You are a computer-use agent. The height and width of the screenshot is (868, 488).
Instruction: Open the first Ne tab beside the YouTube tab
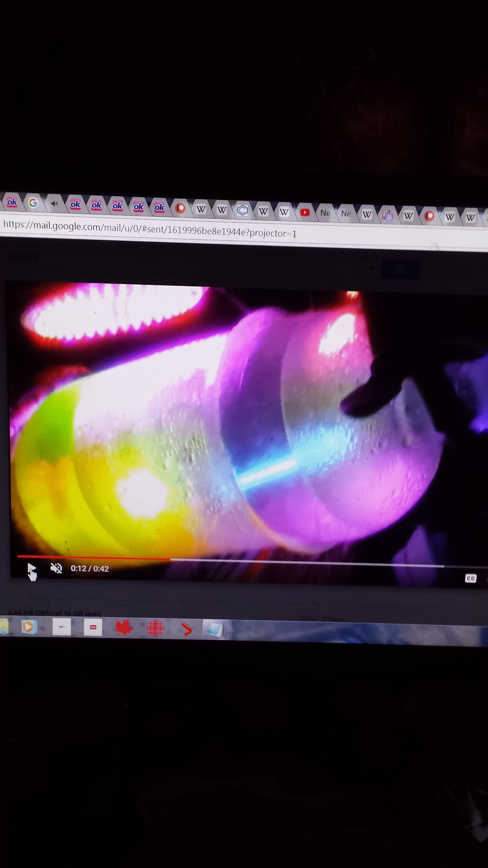(x=325, y=213)
